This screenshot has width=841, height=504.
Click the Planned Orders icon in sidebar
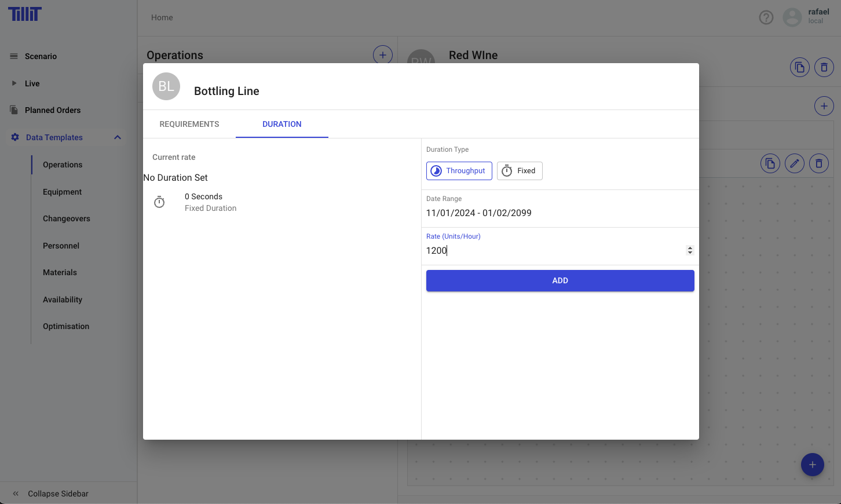14,110
